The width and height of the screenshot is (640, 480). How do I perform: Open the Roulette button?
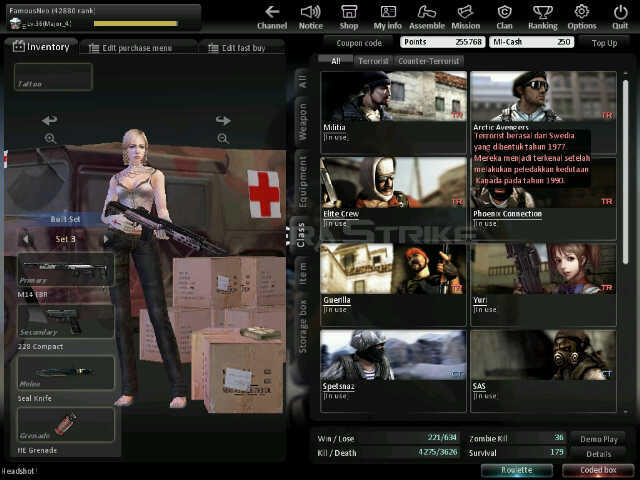(517, 470)
